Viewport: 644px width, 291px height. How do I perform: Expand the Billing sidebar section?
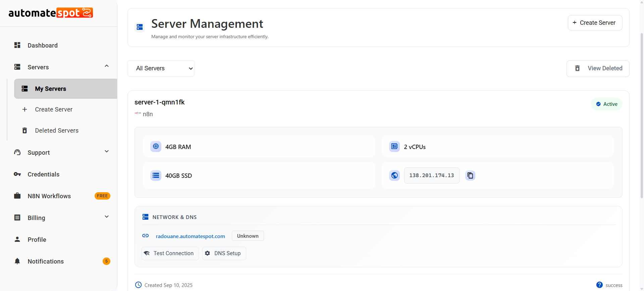pos(107,217)
